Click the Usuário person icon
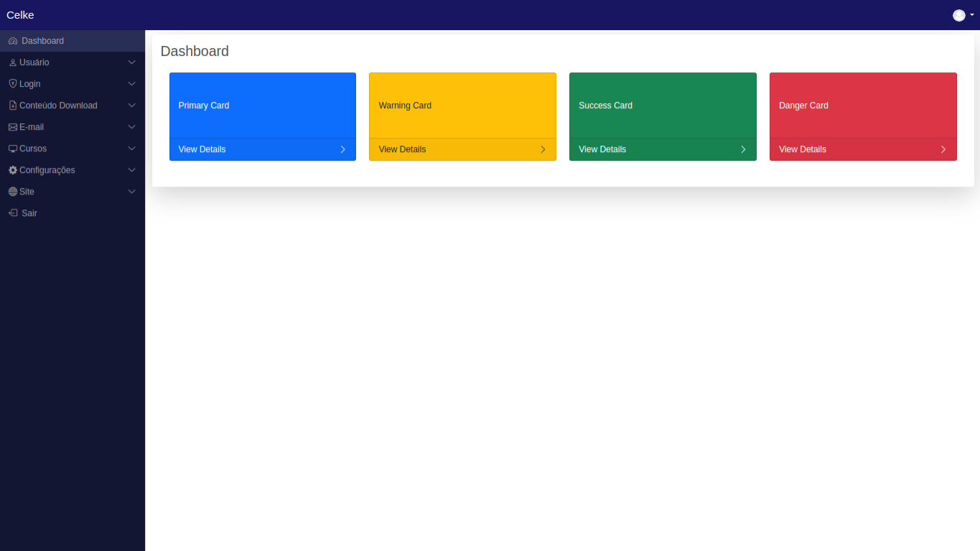Viewport: 980px width, 551px height. click(13, 62)
